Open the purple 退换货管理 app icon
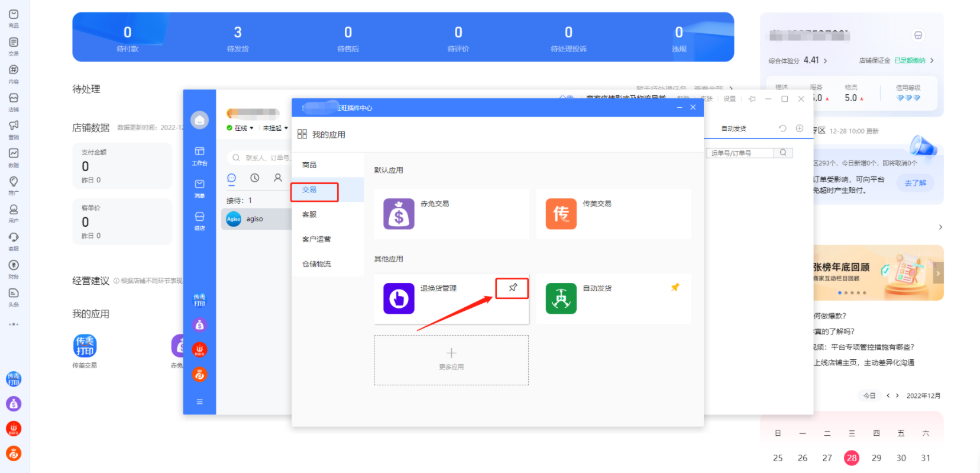Screen dimensions: 980x473 (399, 298)
